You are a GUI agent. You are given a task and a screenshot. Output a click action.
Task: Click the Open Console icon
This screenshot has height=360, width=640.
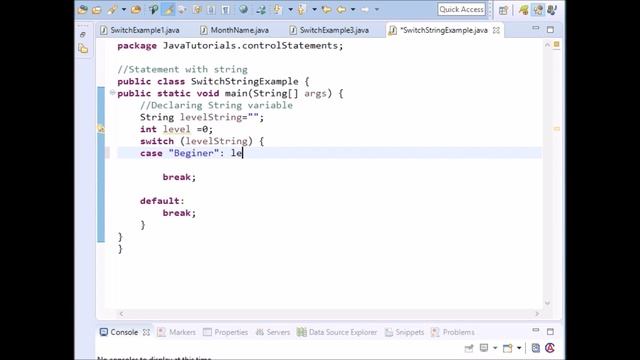[x=507, y=348]
